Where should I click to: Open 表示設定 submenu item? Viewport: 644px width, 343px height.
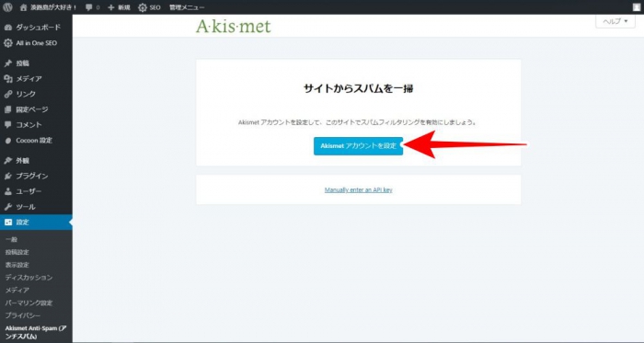[17, 265]
